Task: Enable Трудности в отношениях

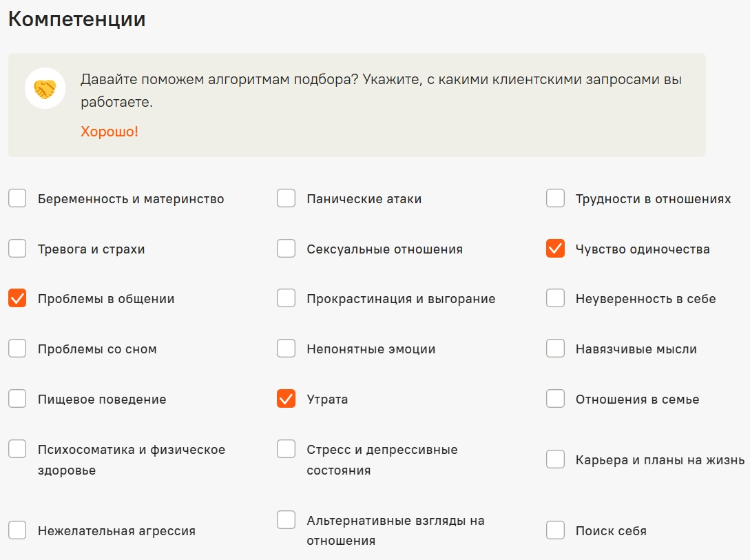Action: click(554, 198)
